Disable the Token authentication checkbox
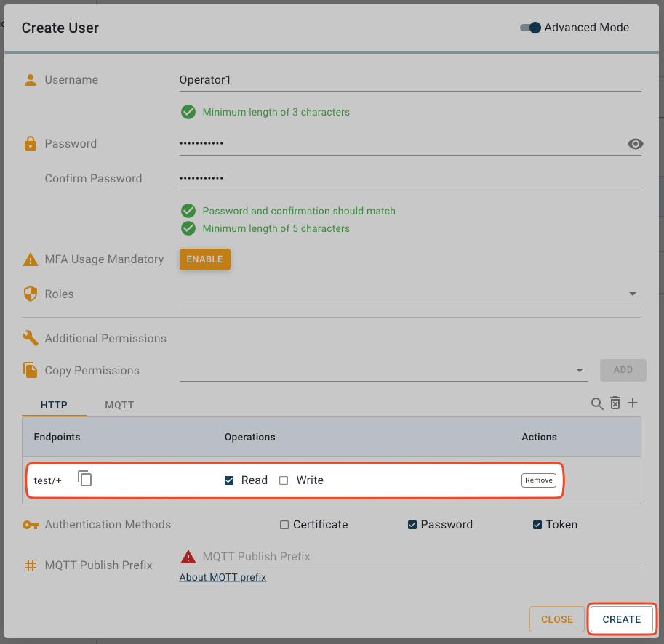This screenshot has height=644, width=664. 537,525
